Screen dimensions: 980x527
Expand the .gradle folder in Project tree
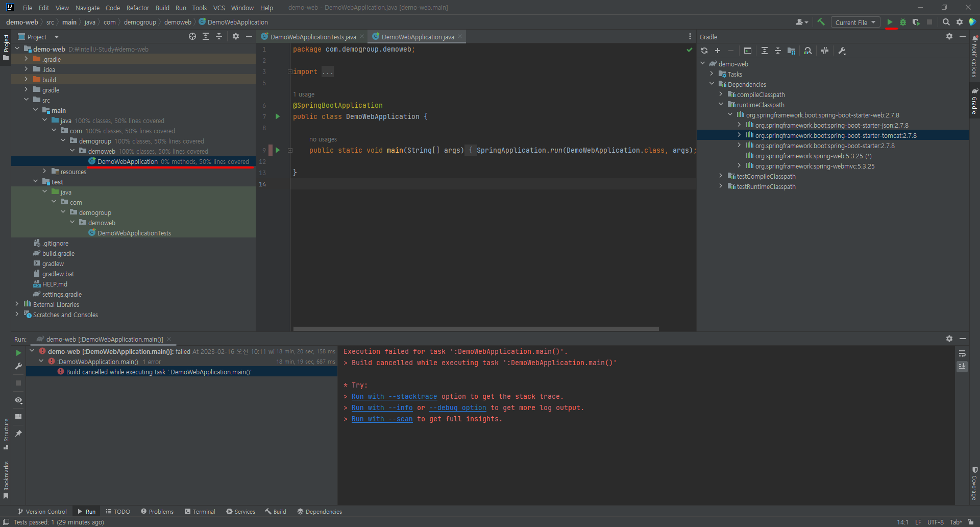point(26,59)
